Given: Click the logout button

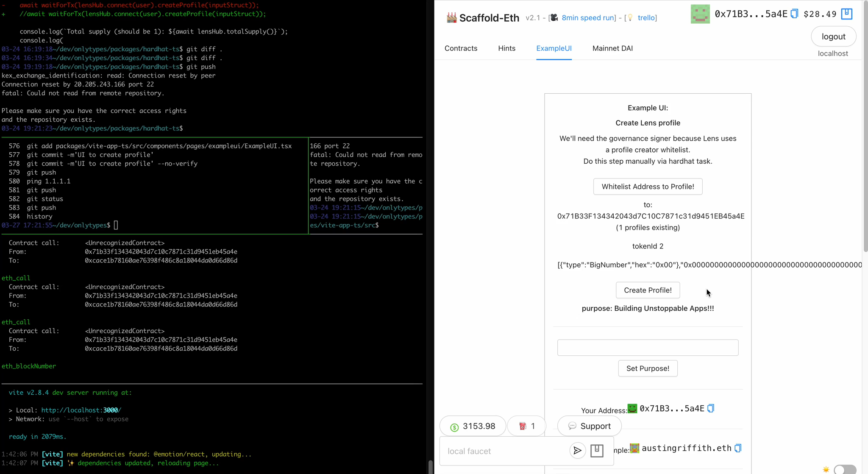Looking at the screenshot, I should click(833, 36).
